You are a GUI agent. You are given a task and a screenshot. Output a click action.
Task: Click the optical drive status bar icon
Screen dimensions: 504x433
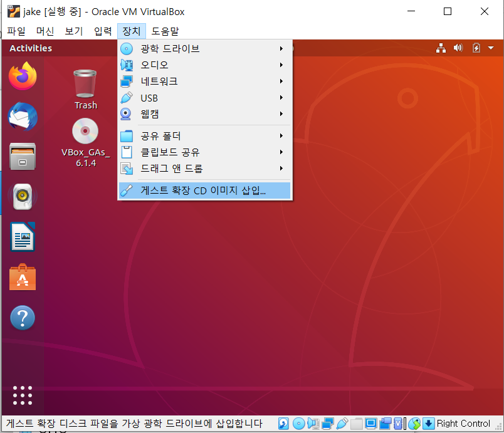298,424
